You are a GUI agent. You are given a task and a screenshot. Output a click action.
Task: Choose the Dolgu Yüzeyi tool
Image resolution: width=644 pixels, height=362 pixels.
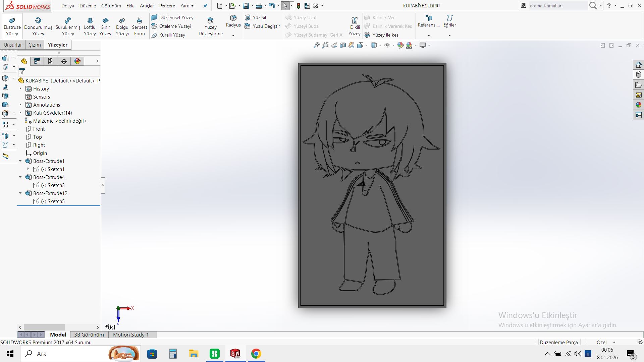[122, 26]
